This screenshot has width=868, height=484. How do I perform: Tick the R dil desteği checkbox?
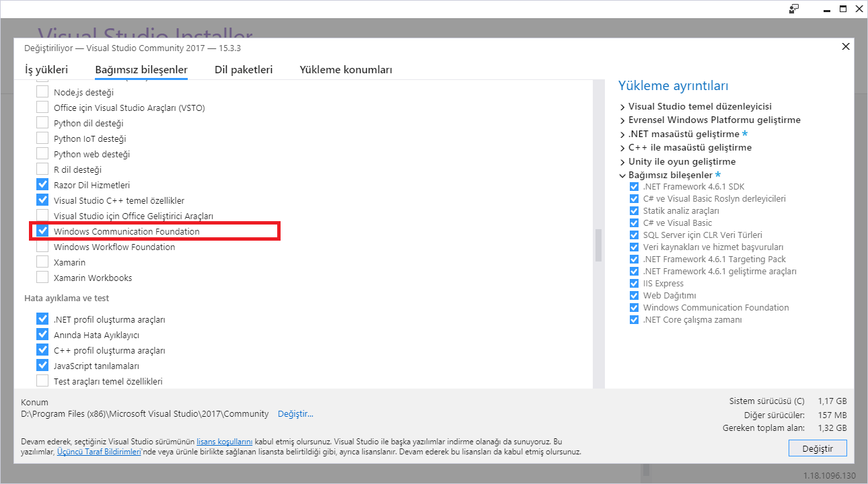pyautogui.click(x=42, y=169)
